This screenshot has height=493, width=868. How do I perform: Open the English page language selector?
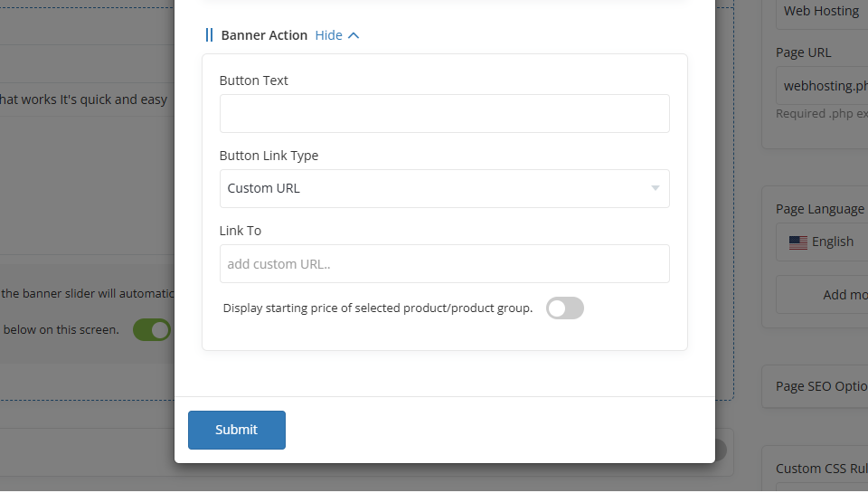(825, 242)
